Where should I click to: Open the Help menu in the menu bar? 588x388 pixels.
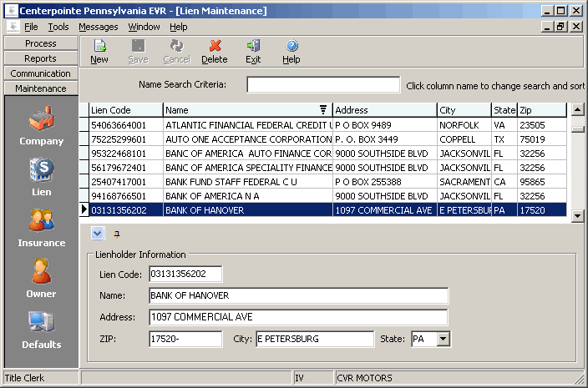(179, 27)
